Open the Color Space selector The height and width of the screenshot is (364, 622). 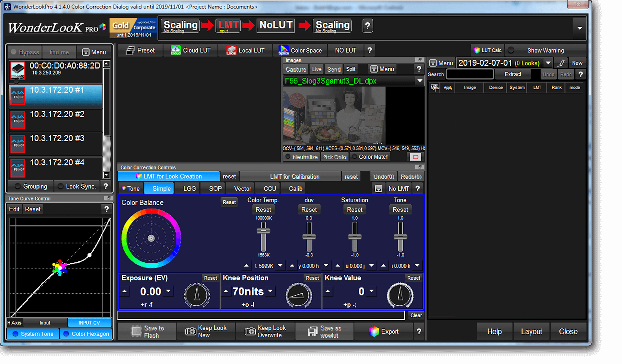[x=300, y=51]
